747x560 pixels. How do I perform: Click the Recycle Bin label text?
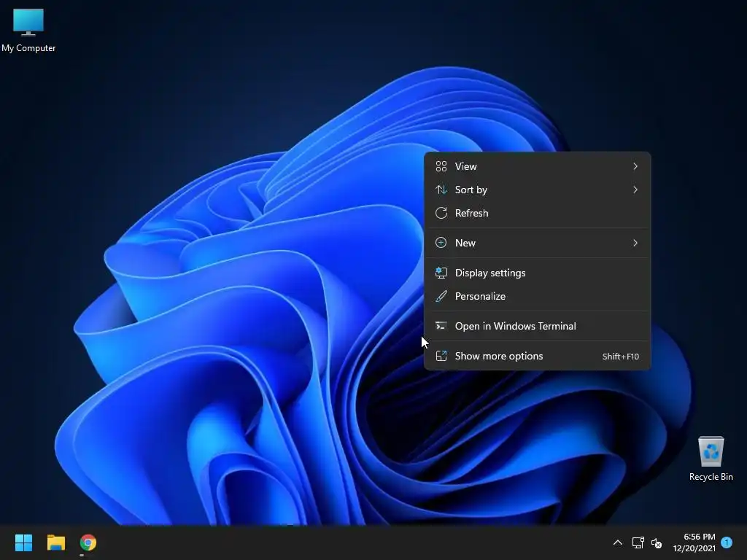[711, 477]
